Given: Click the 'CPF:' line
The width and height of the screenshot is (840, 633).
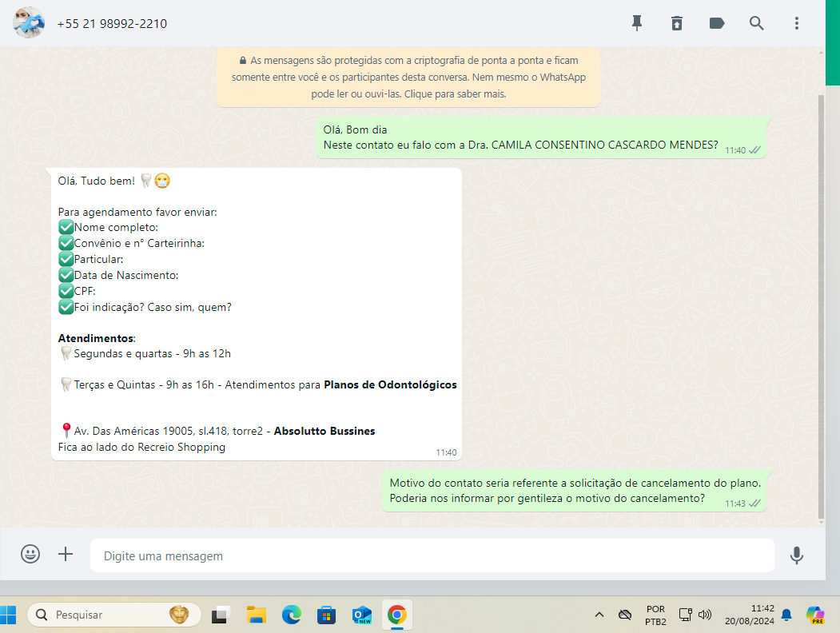Looking at the screenshot, I should [x=77, y=292].
